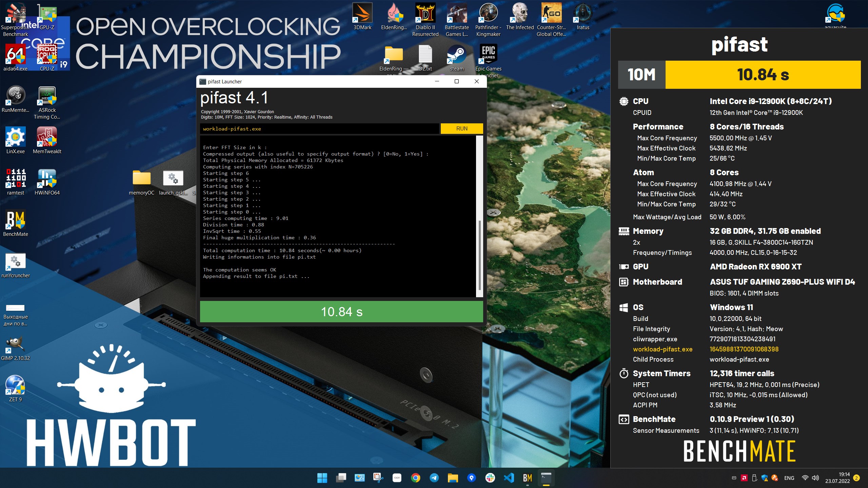Image resolution: width=868 pixels, height=488 pixels.
Task: Click the workload-pifast.exe command field
Action: tap(319, 128)
